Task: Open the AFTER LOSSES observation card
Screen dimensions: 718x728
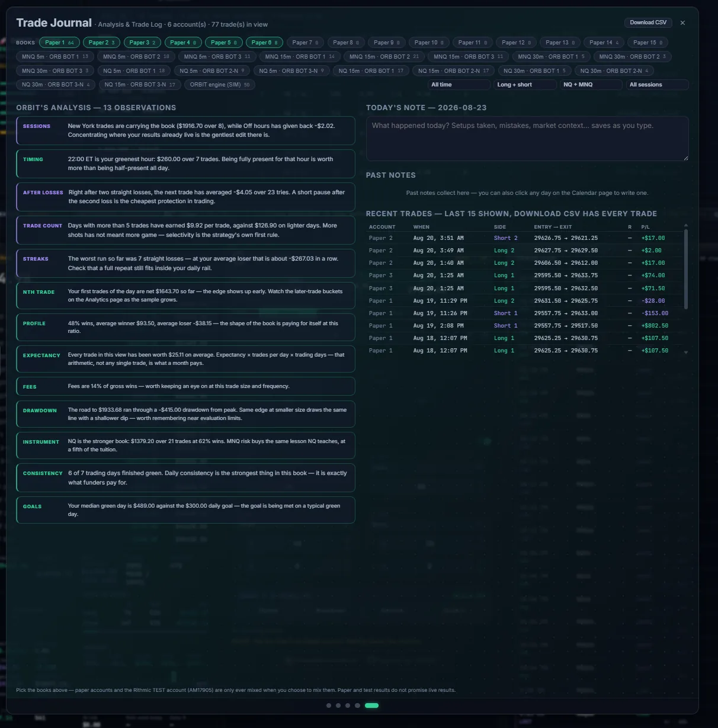Action: 185,197
